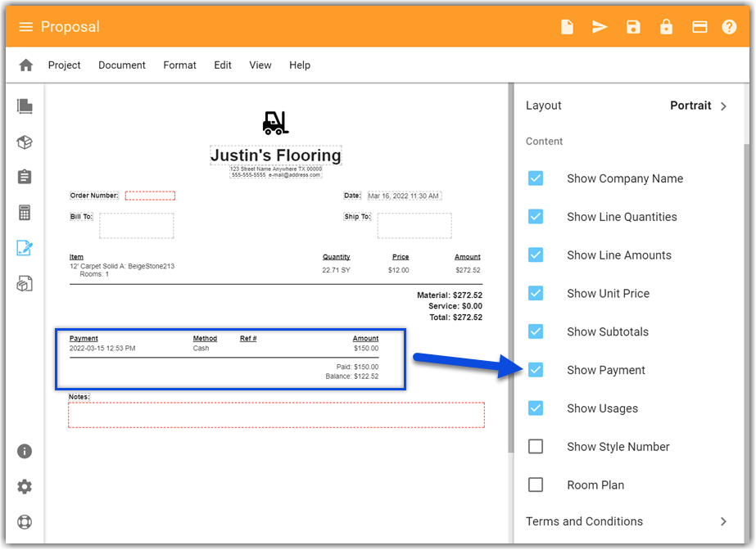The image size is (756, 550).
Task: Open settings gear icon in sidebar
Action: coord(25,487)
